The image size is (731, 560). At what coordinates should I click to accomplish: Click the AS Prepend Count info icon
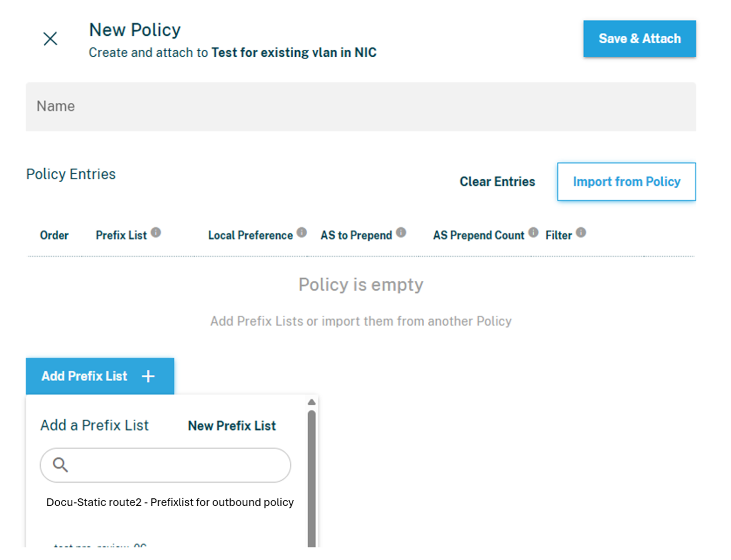533,232
